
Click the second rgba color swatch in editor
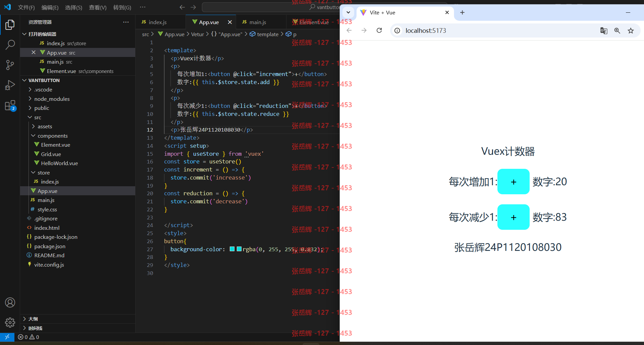pyautogui.click(x=239, y=249)
